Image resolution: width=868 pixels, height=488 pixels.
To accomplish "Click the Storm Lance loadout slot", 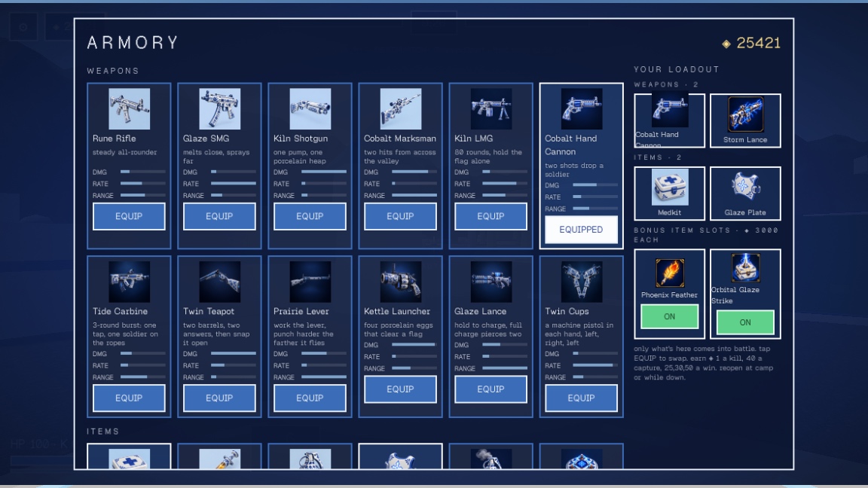I will coord(745,120).
